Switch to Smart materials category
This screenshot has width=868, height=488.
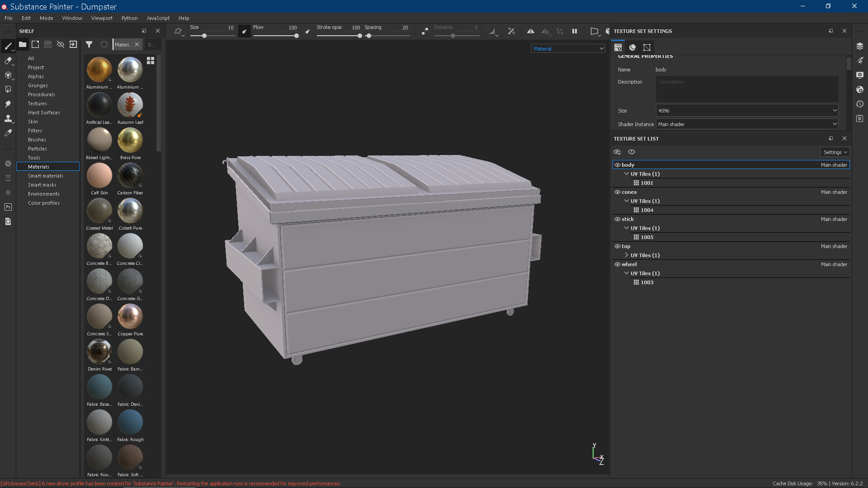tap(45, 176)
